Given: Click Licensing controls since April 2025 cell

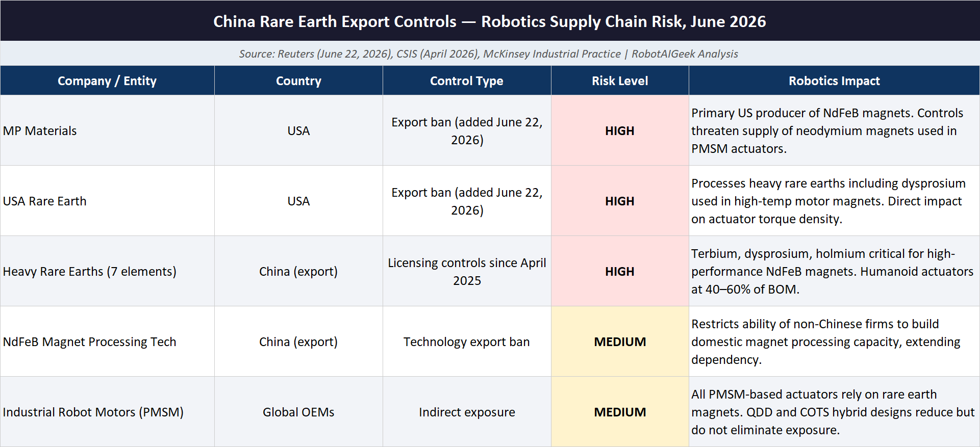Looking at the screenshot, I should click(467, 271).
